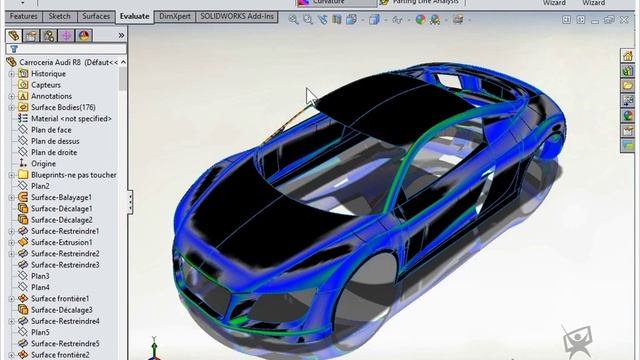Switch to the PropertyManager tab icon
The height and width of the screenshot is (360, 640).
pos(31,36)
